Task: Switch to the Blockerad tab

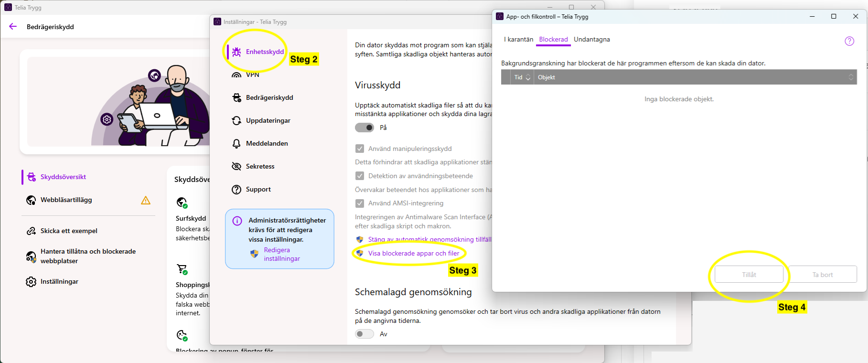Action: pyautogui.click(x=553, y=39)
